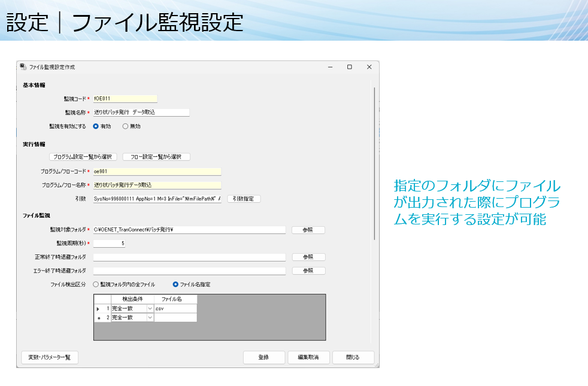
Task: Click the 編集取消 button
Action: pyautogui.click(x=308, y=357)
